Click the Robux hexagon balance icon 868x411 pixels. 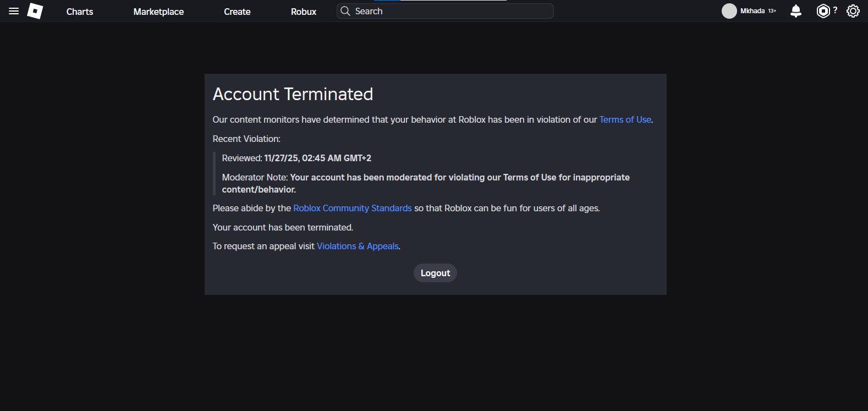pyautogui.click(x=823, y=11)
